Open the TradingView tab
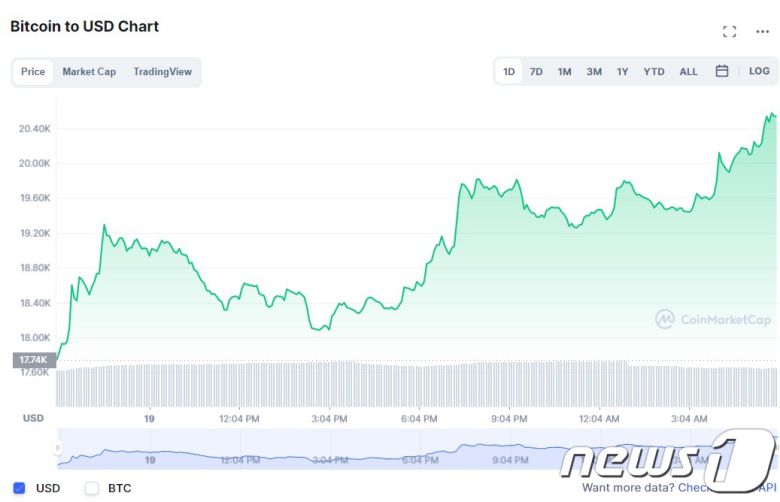This screenshot has width=780, height=502. (162, 71)
